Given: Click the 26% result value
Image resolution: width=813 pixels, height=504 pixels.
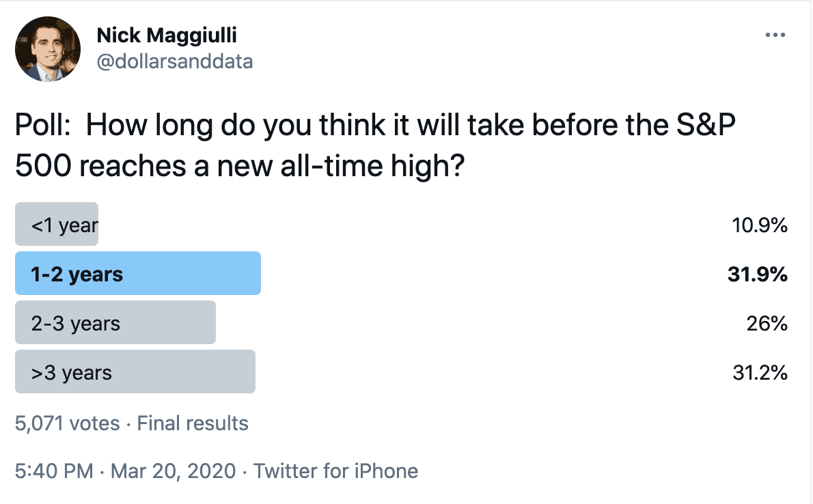Looking at the screenshot, I should tap(767, 324).
